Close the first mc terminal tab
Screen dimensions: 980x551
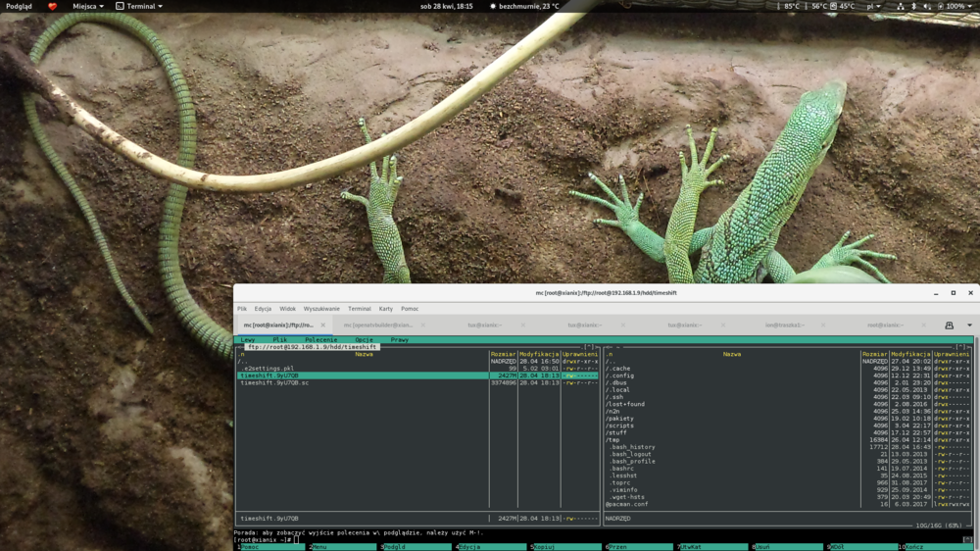[x=322, y=326]
